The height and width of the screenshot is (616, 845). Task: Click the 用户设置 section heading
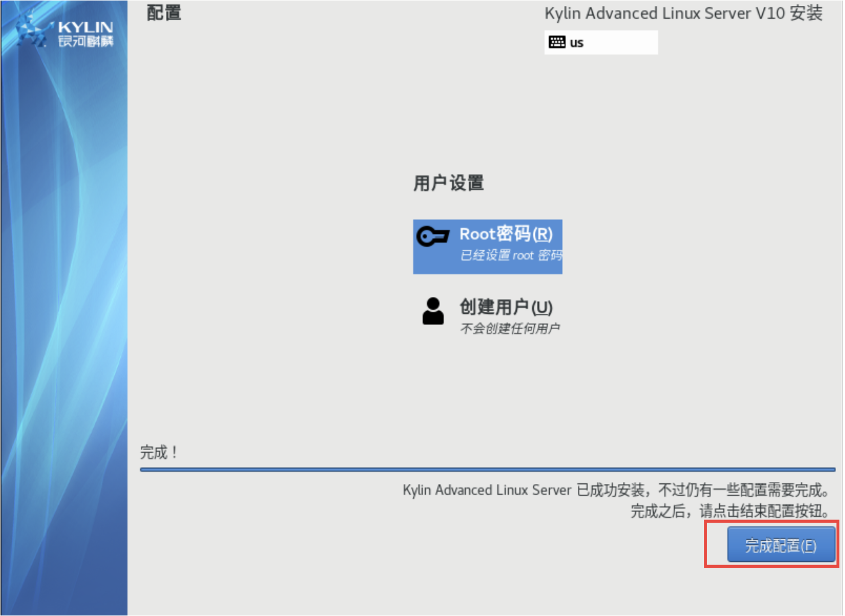(x=448, y=183)
